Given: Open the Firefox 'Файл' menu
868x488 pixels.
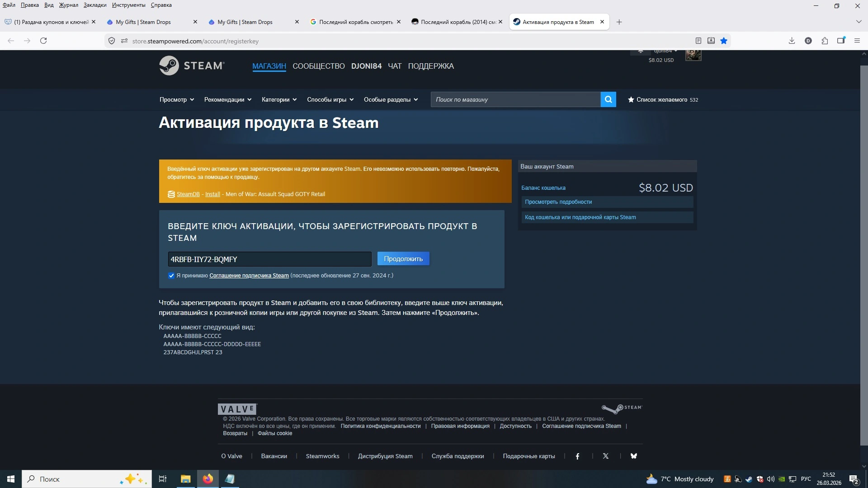Looking at the screenshot, I should [9, 5].
